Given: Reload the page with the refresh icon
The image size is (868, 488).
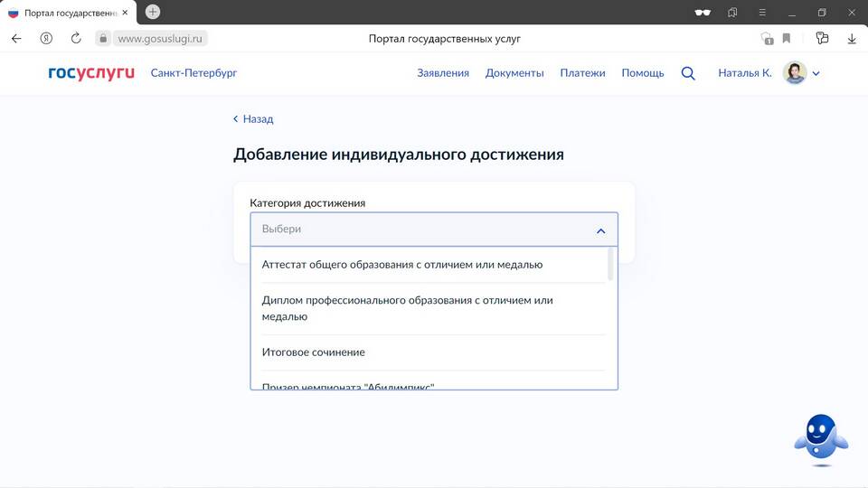Looking at the screenshot, I should (x=76, y=39).
